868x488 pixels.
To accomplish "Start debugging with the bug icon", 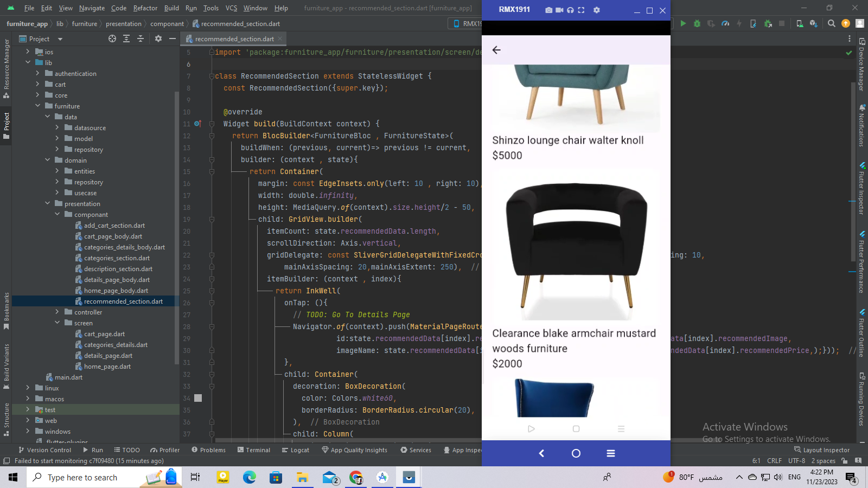I will (697, 23).
